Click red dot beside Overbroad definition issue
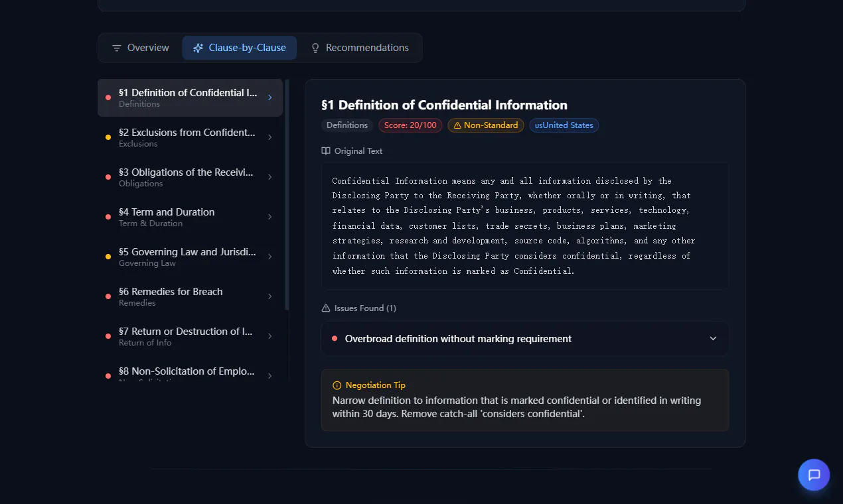 335,339
